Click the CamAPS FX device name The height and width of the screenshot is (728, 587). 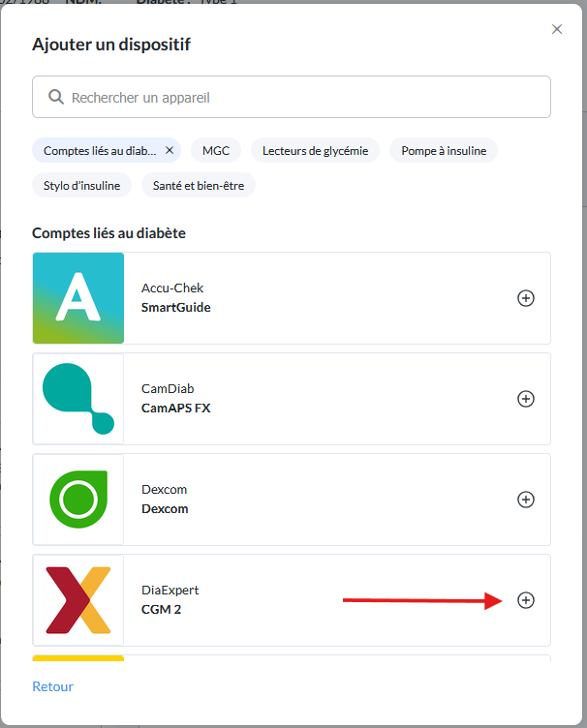click(176, 409)
